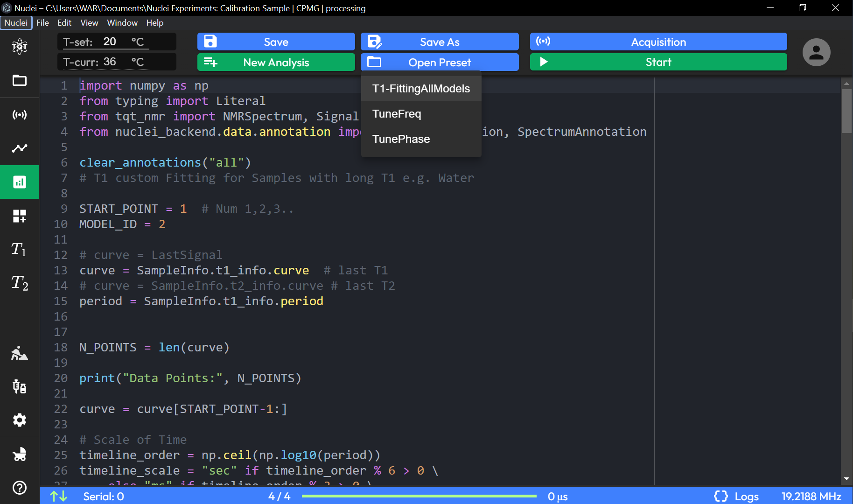Place cursor on clear_annotations("all") line
Screen dimensions: 853x504
pos(165,162)
